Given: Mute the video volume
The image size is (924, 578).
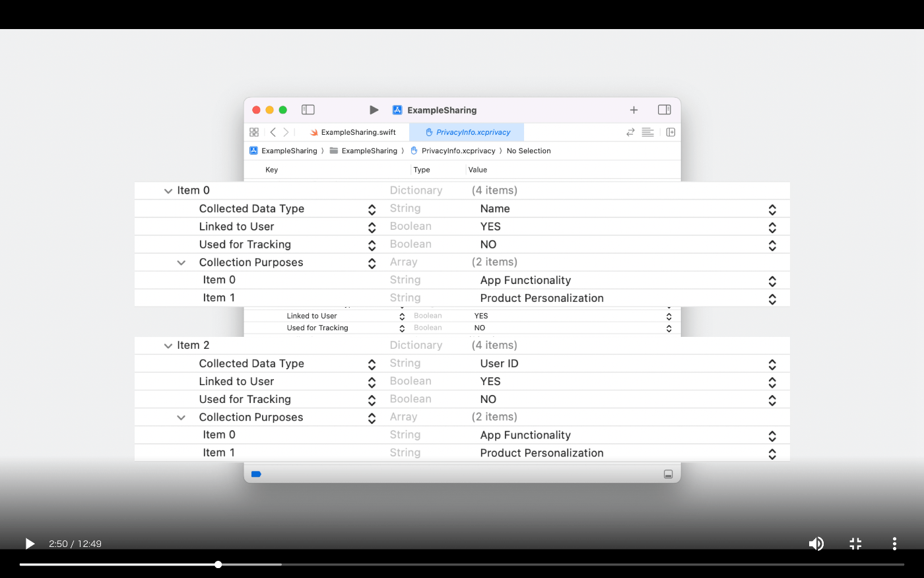Looking at the screenshot, I should click(816, 544).
